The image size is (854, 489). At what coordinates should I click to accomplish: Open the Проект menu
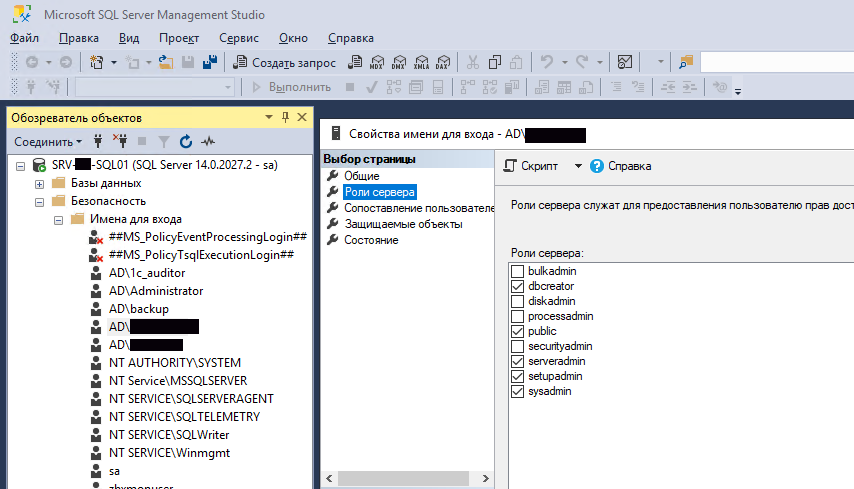tap(179, 38)
